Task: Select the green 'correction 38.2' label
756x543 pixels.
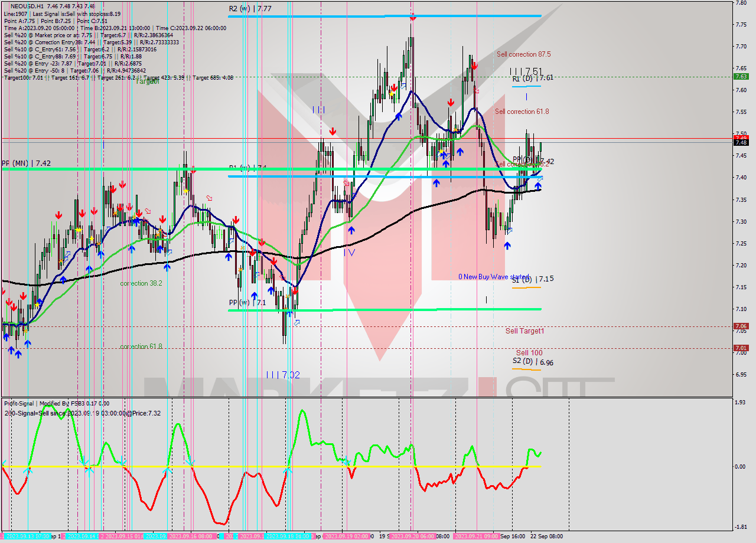Action: point(141,283)
